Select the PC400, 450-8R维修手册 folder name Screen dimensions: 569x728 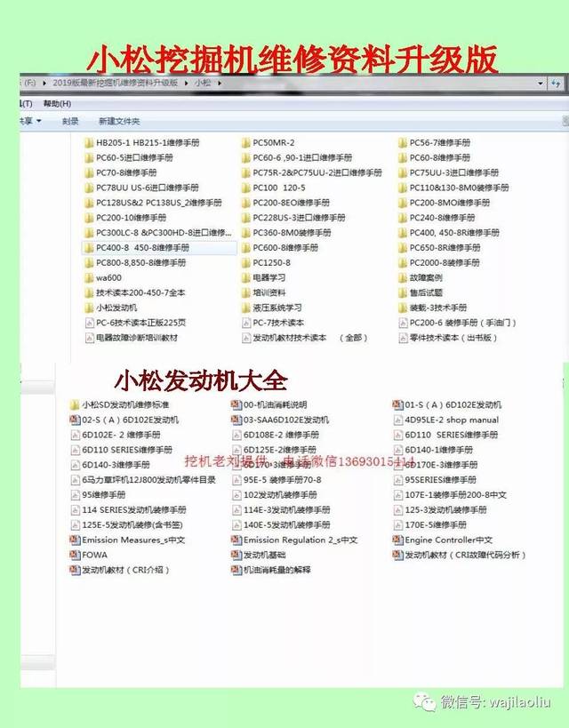click(454, 233)
